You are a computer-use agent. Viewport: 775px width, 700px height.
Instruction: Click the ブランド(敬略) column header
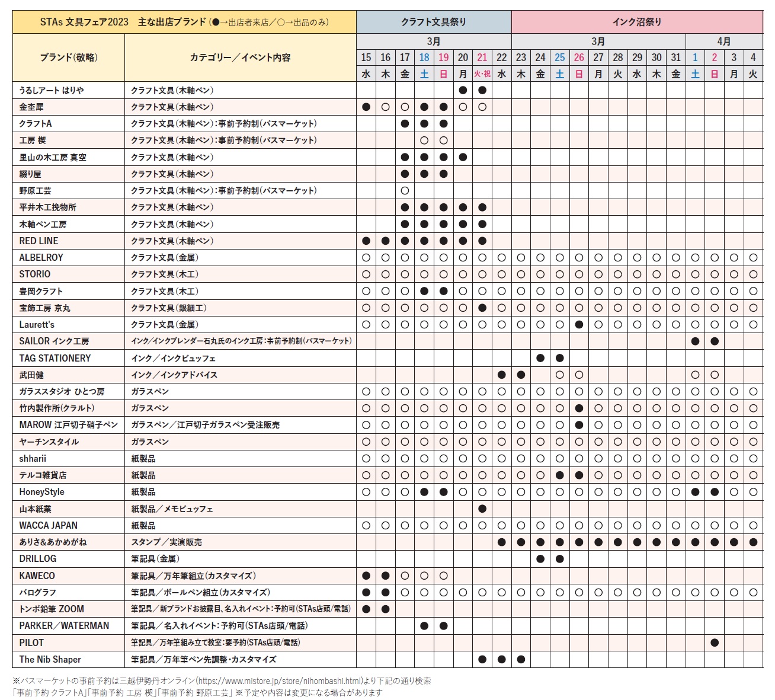point(69,57)
